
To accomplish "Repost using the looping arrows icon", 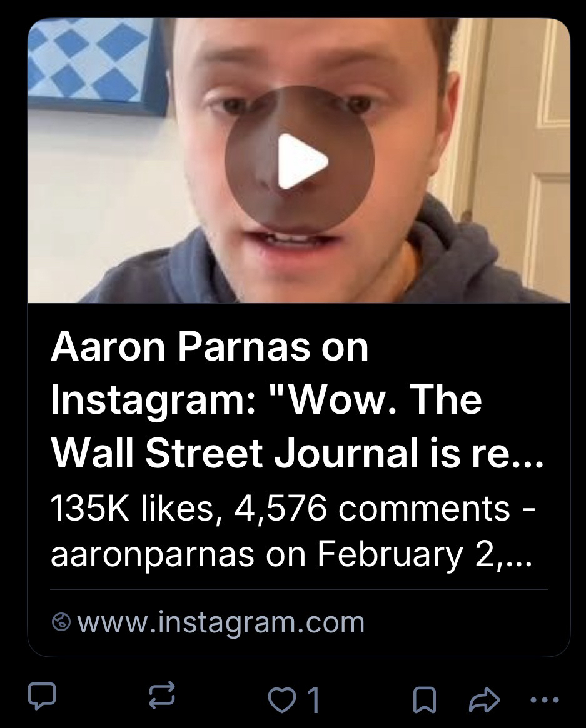I will tap(162, 695).
